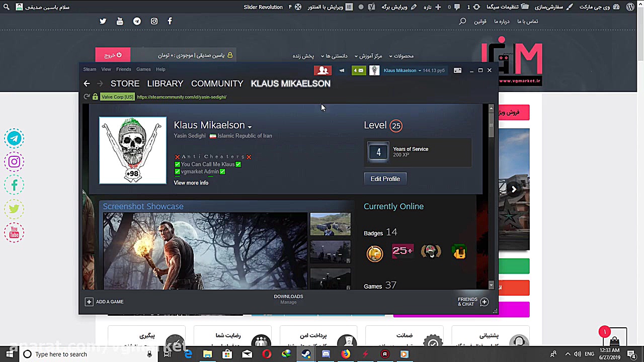The width and height of the screenshot is (644, 362).
Task: Open the Badges 14 link
Action: (380, 232)
